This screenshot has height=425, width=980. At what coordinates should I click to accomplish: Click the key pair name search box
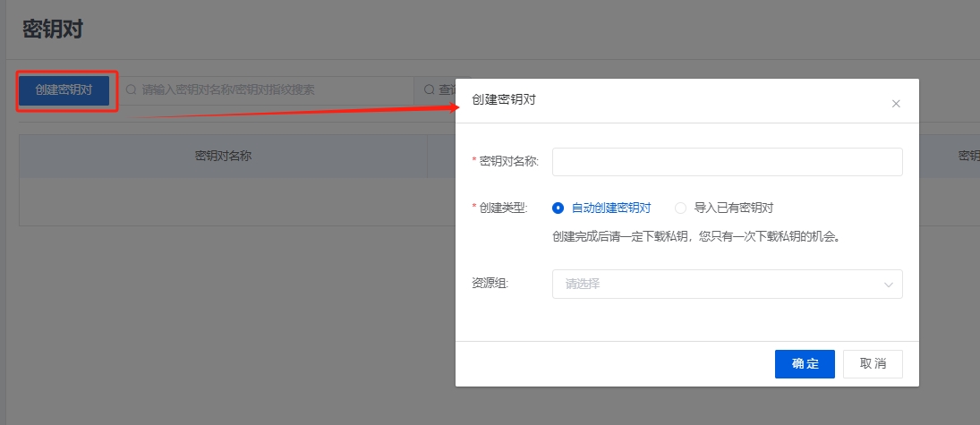[266, 90]
